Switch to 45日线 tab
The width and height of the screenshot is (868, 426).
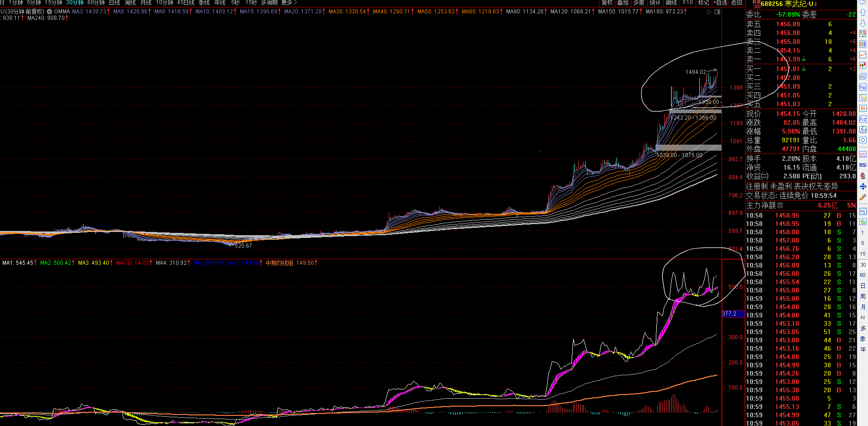[186, 3]
